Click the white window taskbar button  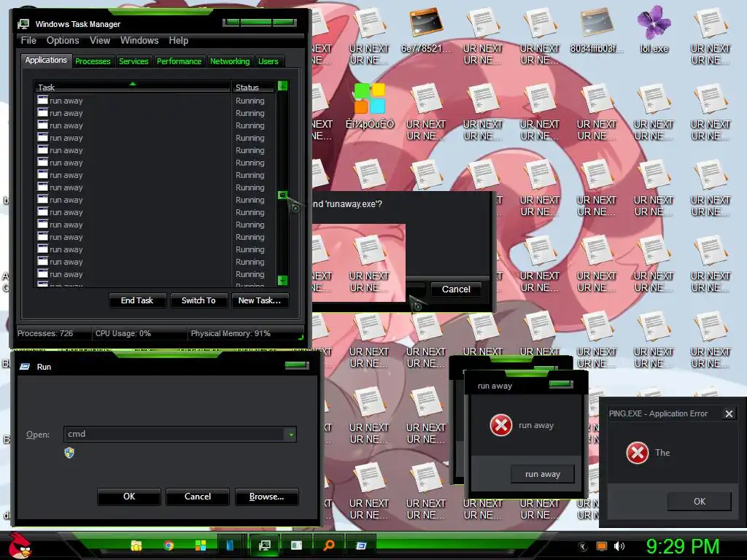coord(296,545)
